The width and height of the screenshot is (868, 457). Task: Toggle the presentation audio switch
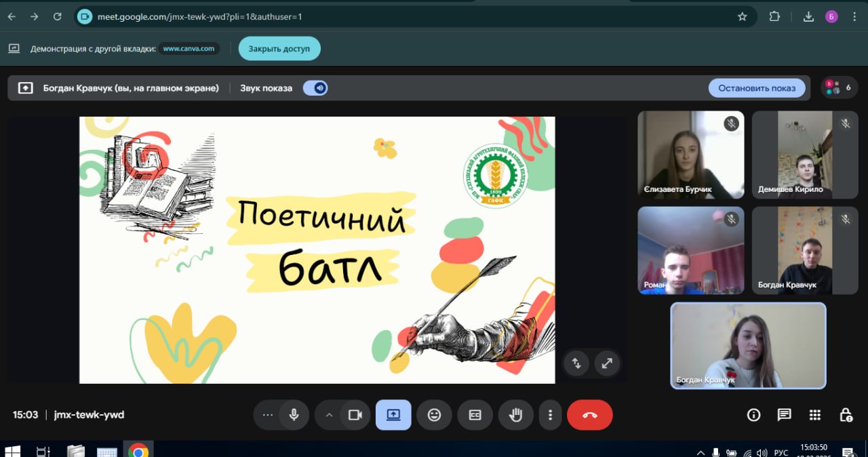pyautogui.click(x=315, y=88)
